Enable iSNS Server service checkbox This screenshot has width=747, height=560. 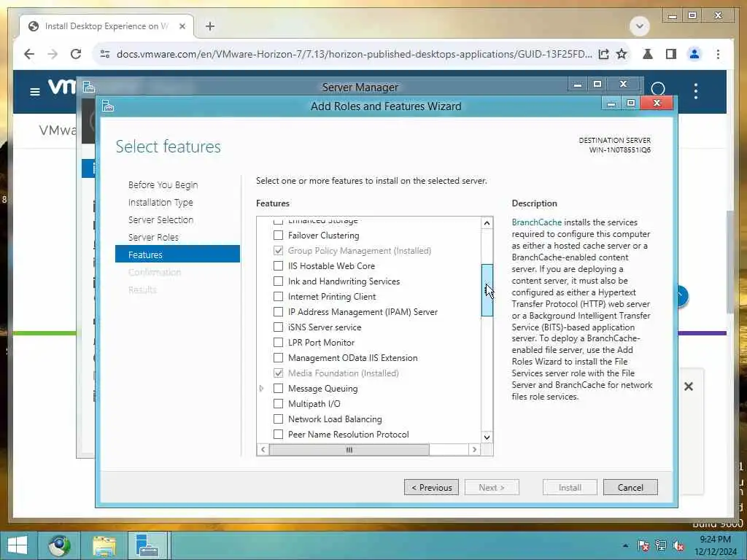(278, 327)
